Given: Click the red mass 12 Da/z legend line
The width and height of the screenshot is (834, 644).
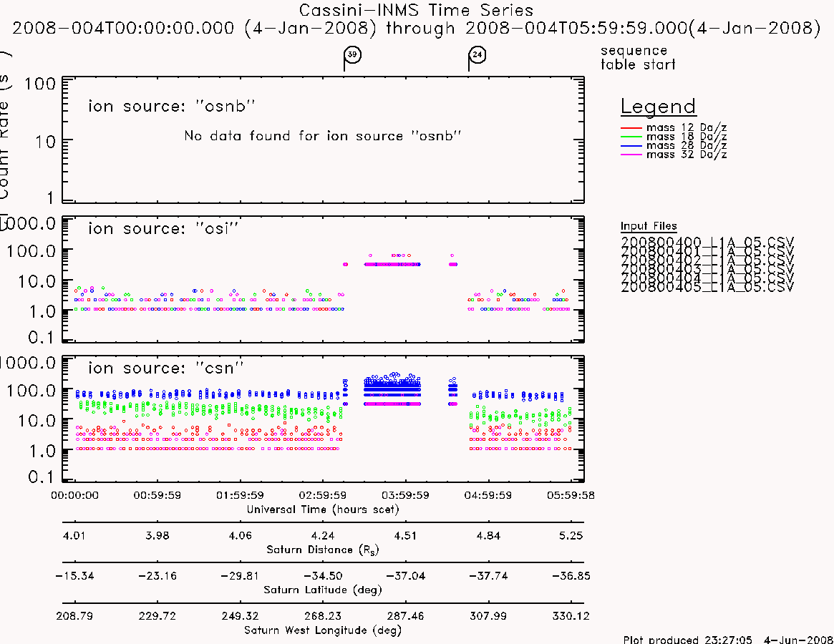Looking at the screenshot, I should pos(631,128).
